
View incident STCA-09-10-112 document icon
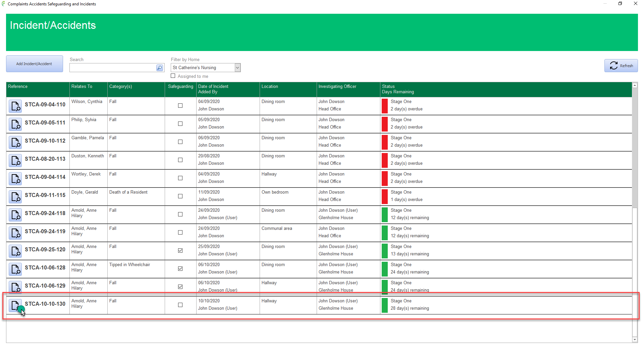15,142
